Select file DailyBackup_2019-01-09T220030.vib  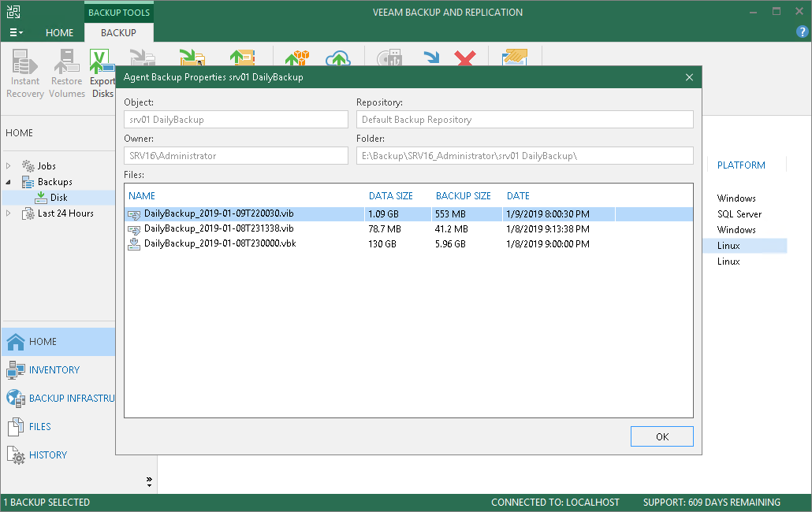click(x=219, y=213)
